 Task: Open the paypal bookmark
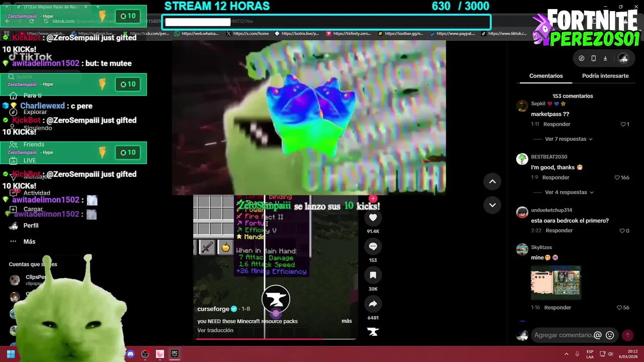[452, 34]
